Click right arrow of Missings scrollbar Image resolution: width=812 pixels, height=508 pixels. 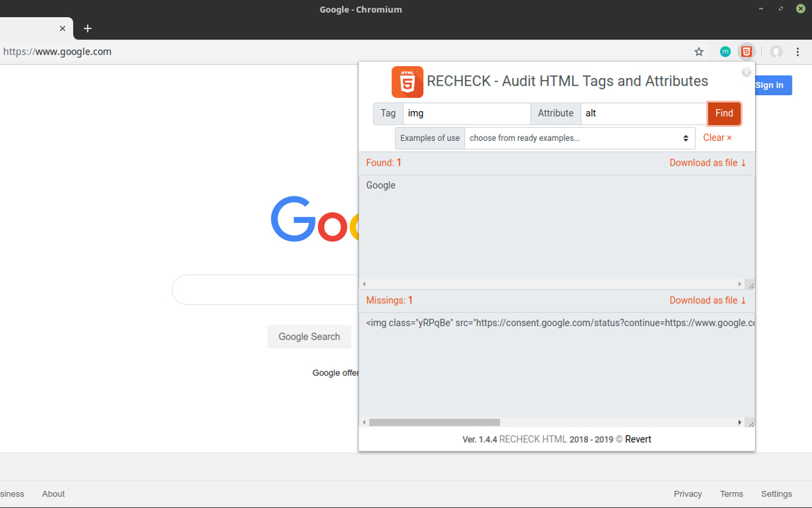(x=740, y=422)
